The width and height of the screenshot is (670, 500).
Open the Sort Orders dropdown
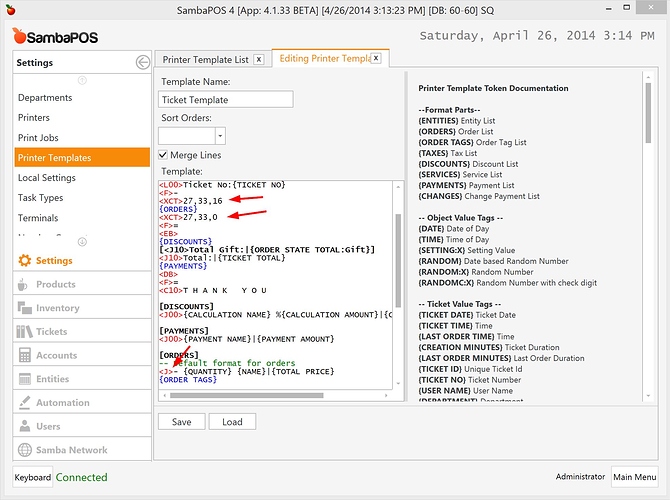(220, 136)
